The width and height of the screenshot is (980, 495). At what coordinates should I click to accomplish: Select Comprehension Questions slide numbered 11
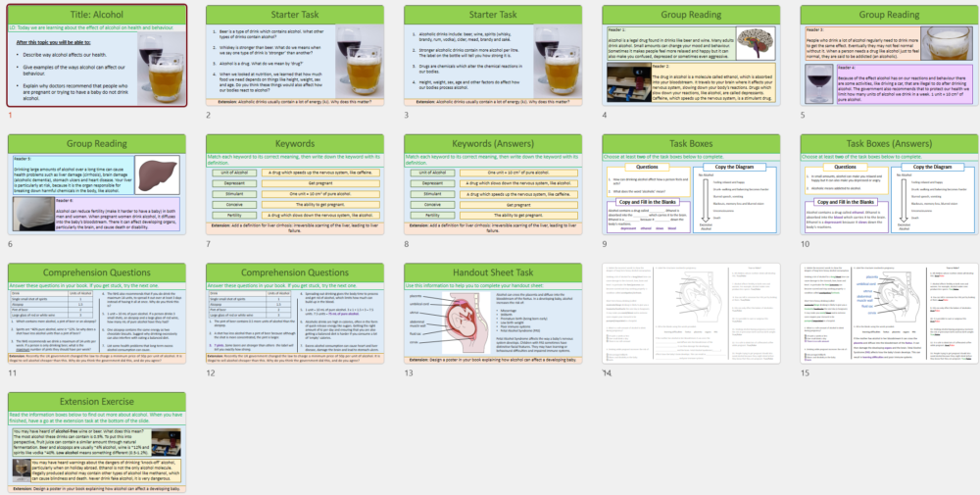tap(97, 314)
